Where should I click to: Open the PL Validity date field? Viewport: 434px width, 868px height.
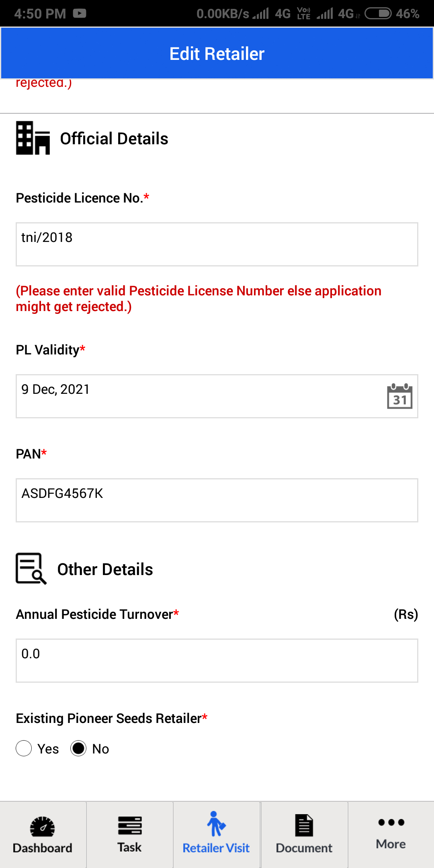click(217, 396)
